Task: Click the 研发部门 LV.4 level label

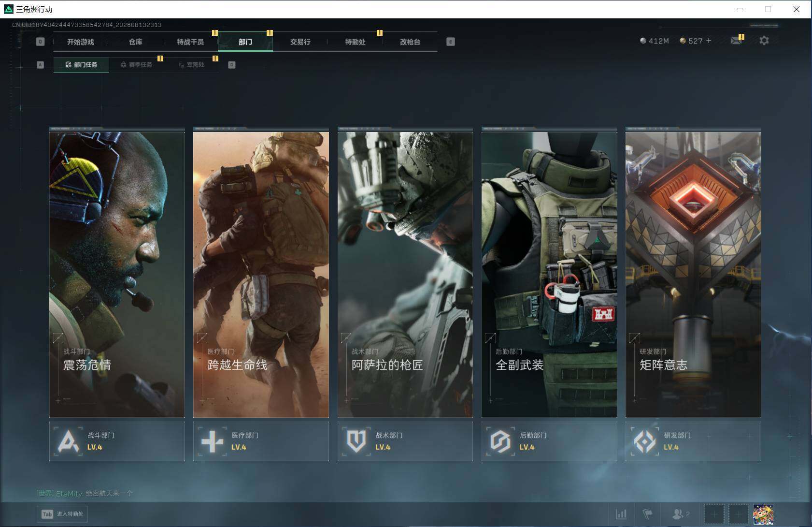Action: pos(671,447)
